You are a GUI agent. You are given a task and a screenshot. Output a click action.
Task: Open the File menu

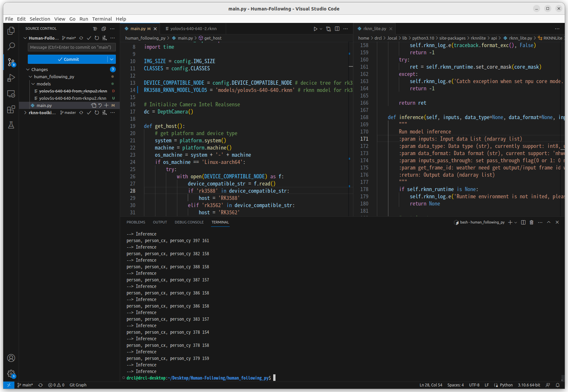pos(9,19)
